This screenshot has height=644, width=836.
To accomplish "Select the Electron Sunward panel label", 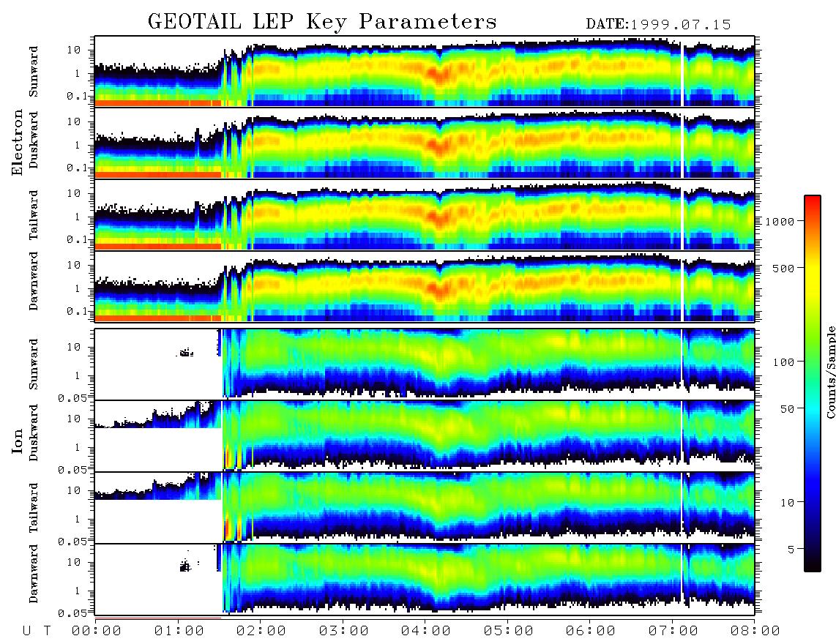I will [34, 72].
